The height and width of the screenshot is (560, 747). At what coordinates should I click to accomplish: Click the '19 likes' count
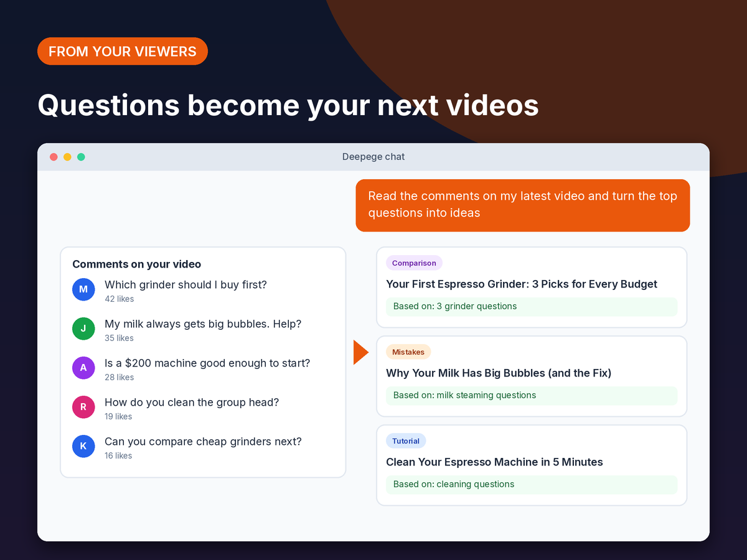118,417
